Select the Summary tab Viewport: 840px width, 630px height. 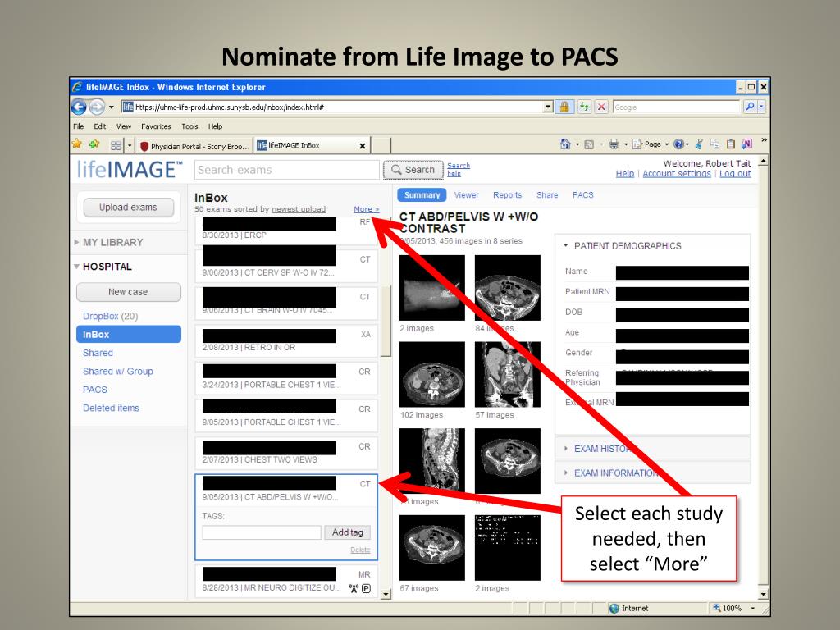422,195
